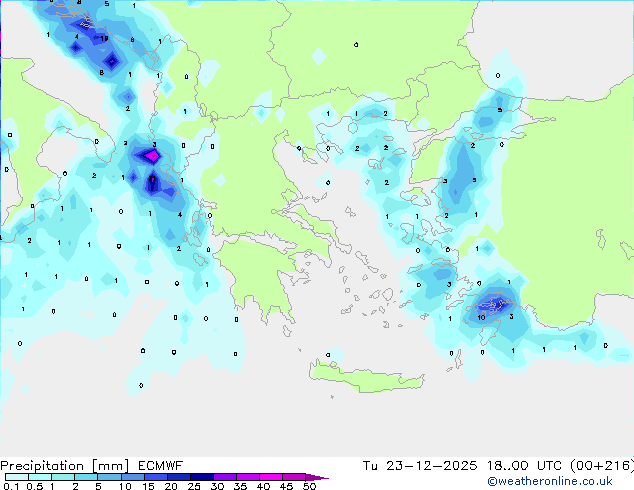Pick the 10–15 mm blue legend swatch
The image size is (634, 490).
(x=133, y=477)
